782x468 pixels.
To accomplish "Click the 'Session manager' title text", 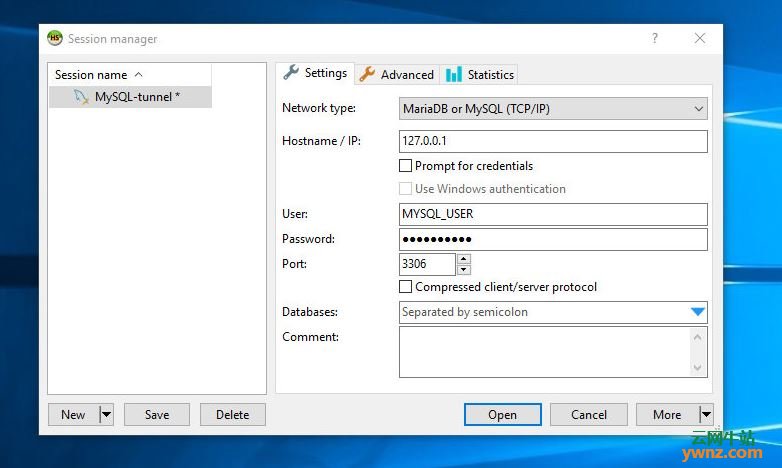I will (113, 39).
